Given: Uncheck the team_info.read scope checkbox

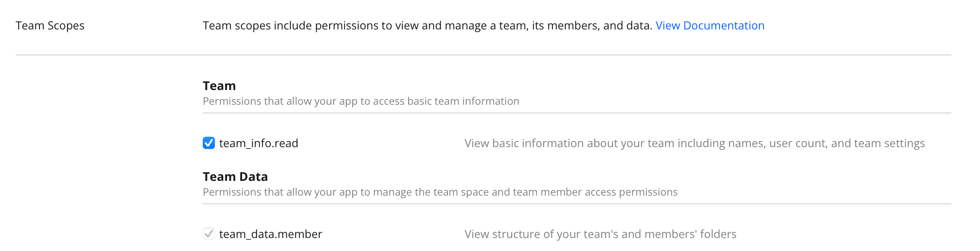Looking at the screenshot, I should pyautogui.click(x=209, y=143).
